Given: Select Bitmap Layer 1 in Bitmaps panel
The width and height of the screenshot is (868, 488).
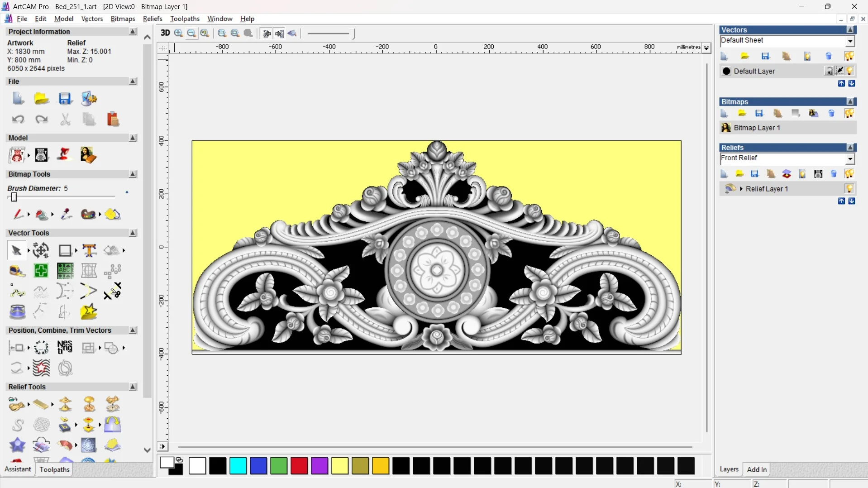Looking at the screenshot, I should tap(757, 128).
